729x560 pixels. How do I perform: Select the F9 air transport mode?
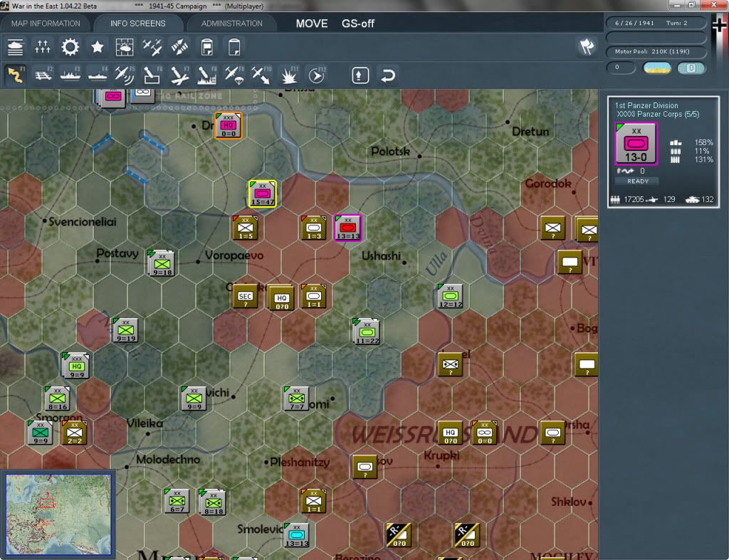(x=234, y=75)
